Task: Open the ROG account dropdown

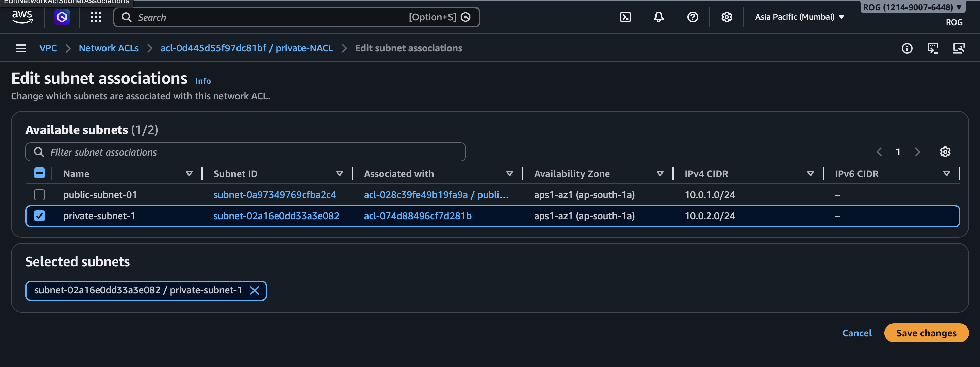Action: [x=912, y=7]
